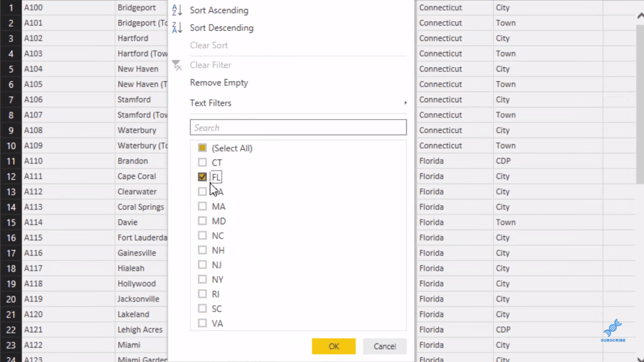
Task: Cancel the filter dialog
Action: pyautogui.click(x=385, y=346)
